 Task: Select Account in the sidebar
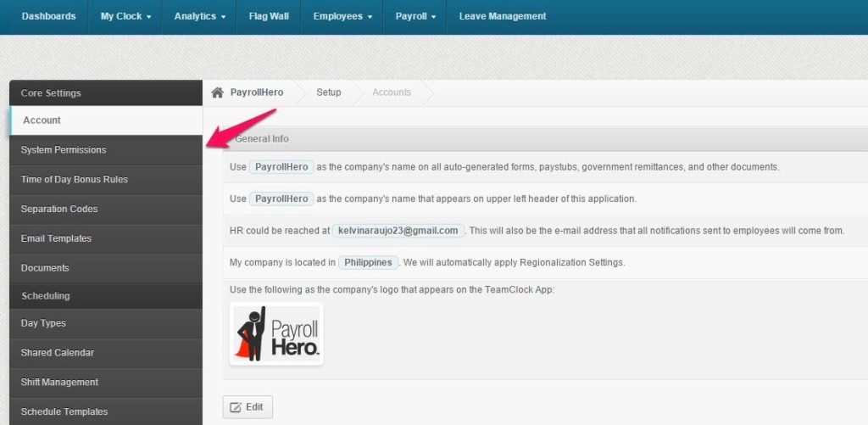[x=106, y=120]
